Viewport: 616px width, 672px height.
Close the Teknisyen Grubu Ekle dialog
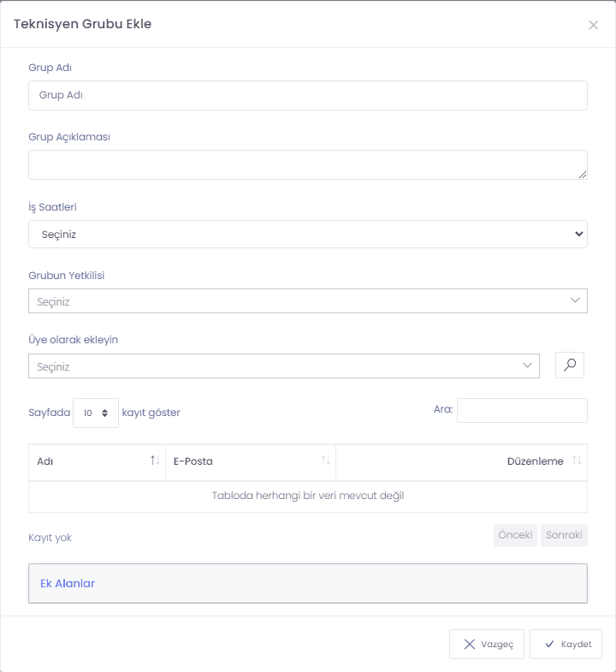coord(593,25)
